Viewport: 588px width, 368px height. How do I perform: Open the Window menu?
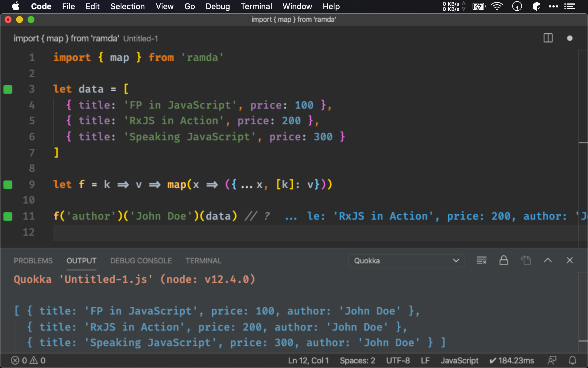(297, 6)
